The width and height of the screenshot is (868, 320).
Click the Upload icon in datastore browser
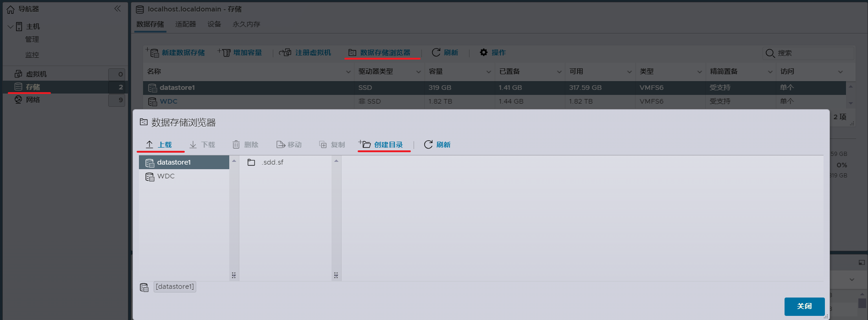tap(149, 144)
